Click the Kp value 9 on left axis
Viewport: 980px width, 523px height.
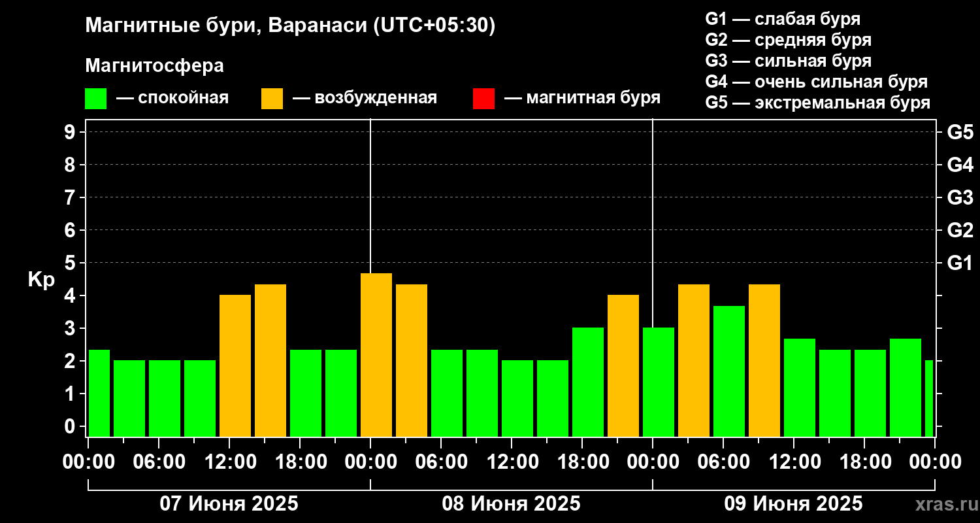[x=71, y=132]
